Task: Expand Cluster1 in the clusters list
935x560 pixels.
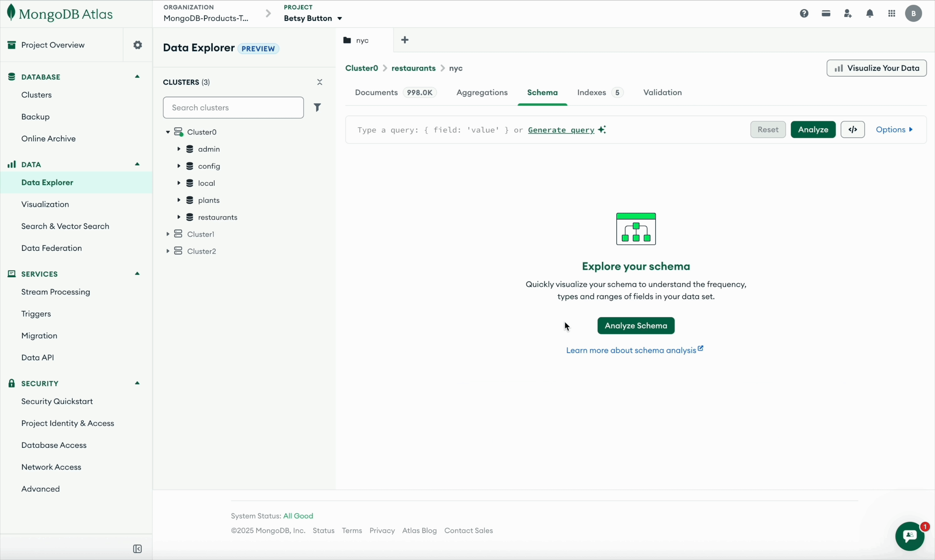Action: coord(168,234)
